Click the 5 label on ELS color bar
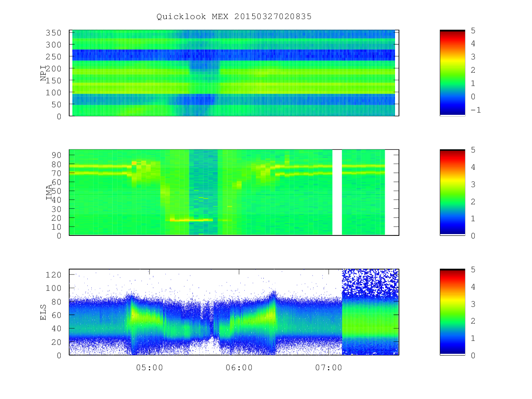Viewport: 532px width, 399px height. tap(473, 270)
